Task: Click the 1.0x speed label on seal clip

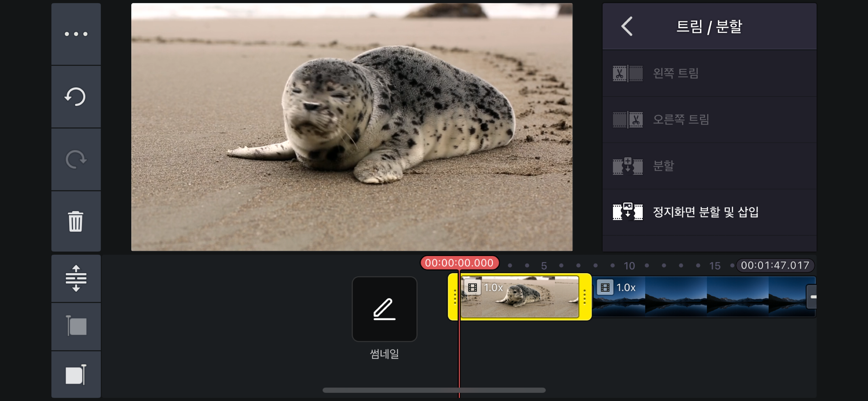Action: pyautogui.click(x=493, y=288)
